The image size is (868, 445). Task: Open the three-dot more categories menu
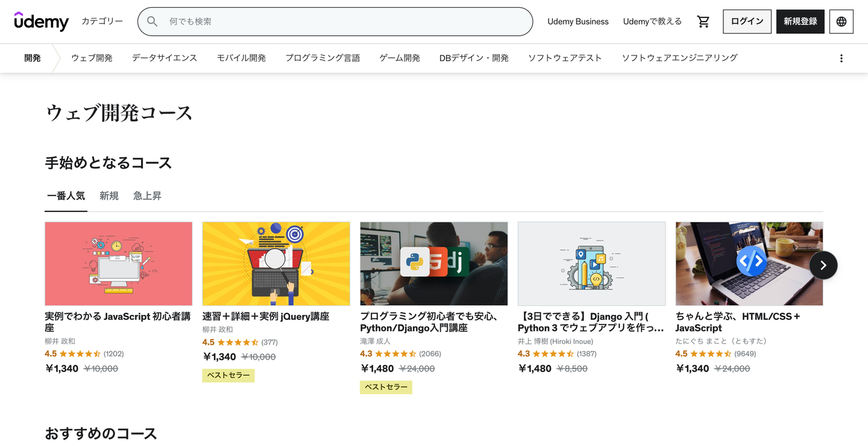pyautogui.click(x=841, y=58)
